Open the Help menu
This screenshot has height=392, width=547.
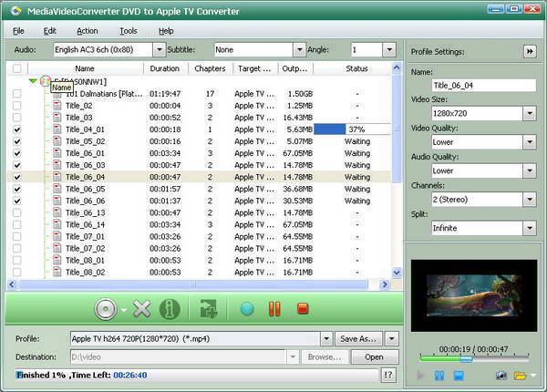166,31
